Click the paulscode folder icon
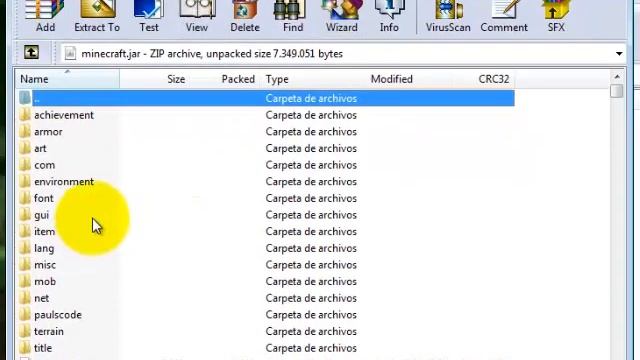 tap(25, 315)
